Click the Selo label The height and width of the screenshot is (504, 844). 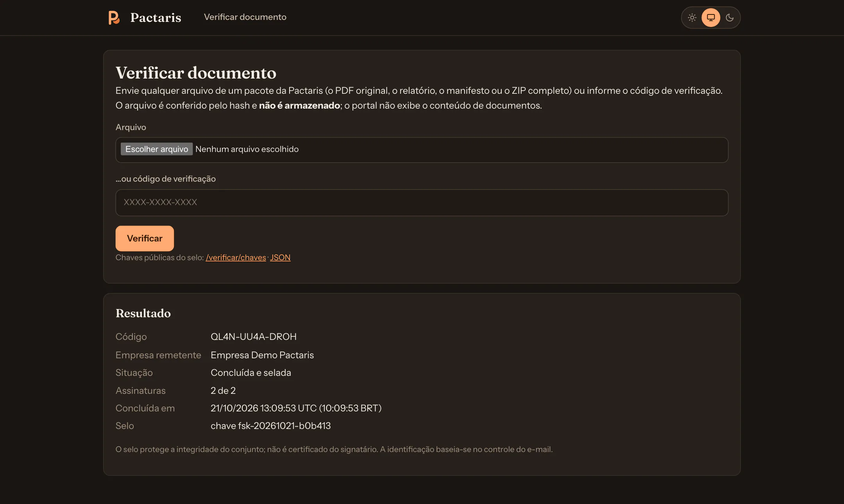pyautogui.click(x=125, y=426)
